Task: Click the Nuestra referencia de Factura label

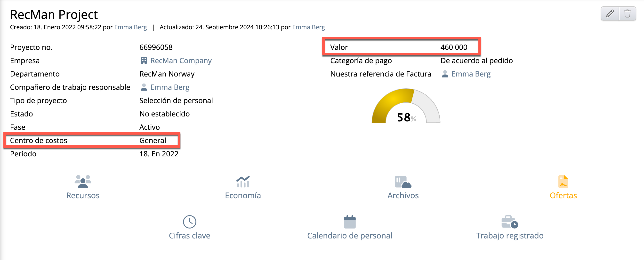Action: [381, 74]
